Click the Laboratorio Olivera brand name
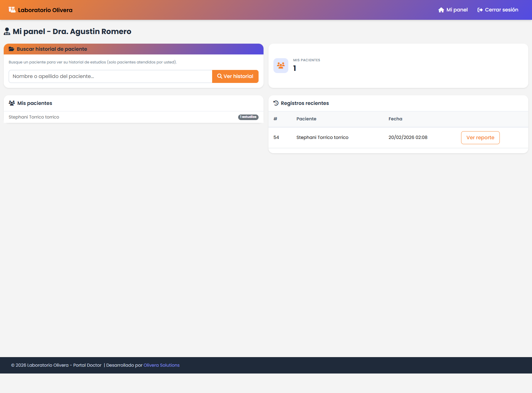The image size is (532, 393). point(45,10)
